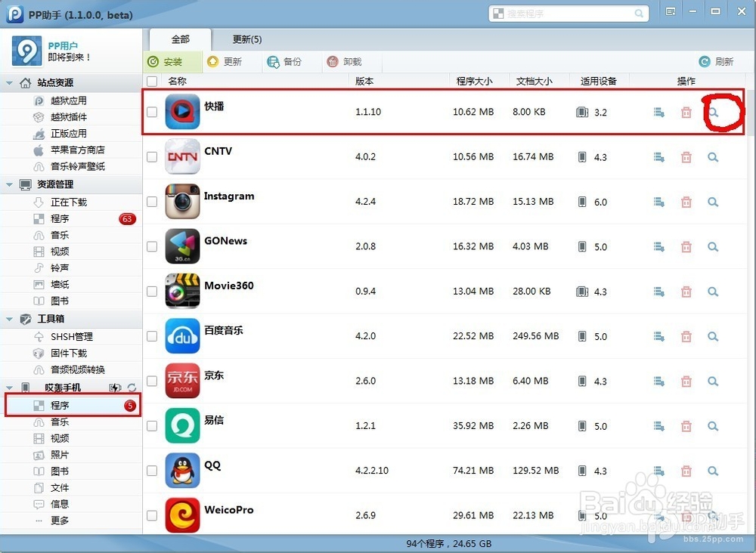Click the delete trash icon for CNTV
This screenshot has height=553, width=756.
click(686, 157)
